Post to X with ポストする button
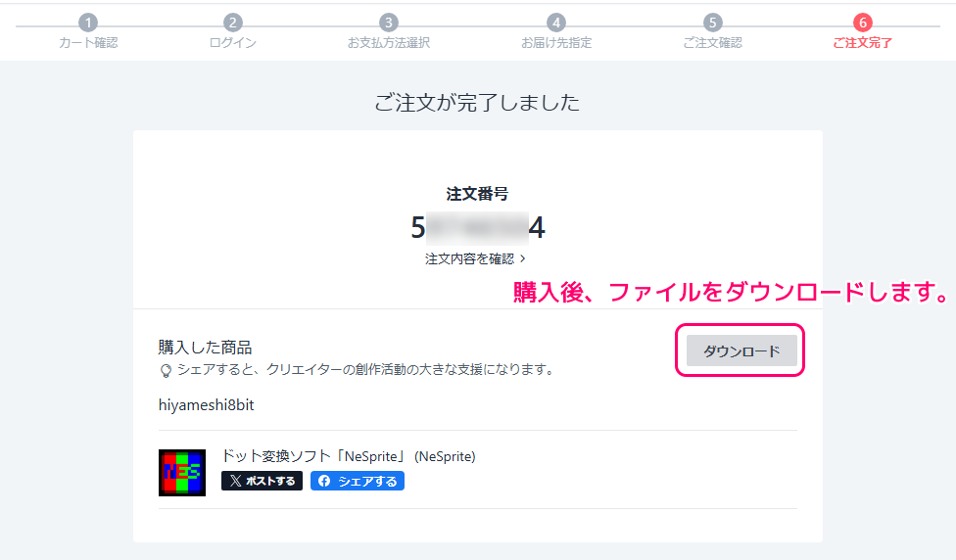956x560 pixels. click(262, 481)
